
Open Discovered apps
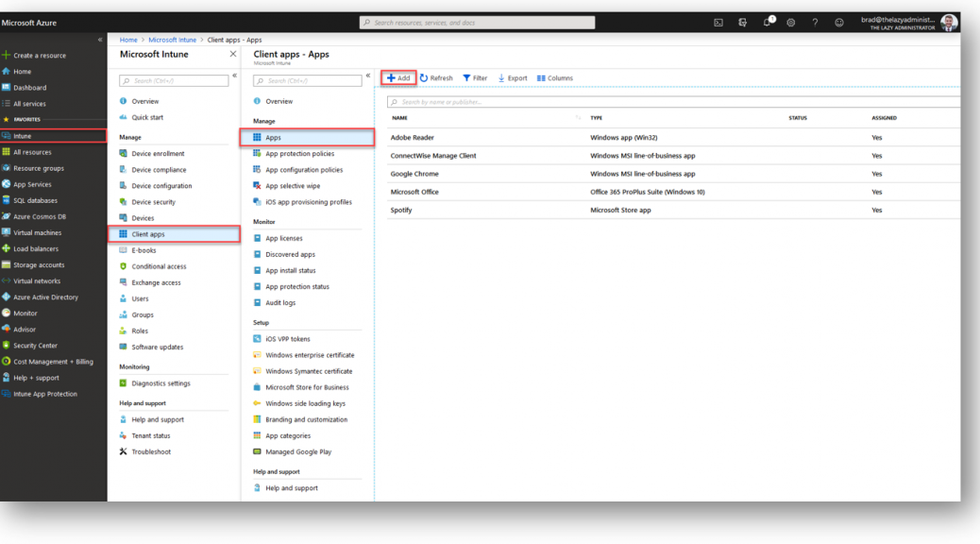(290, 254)
